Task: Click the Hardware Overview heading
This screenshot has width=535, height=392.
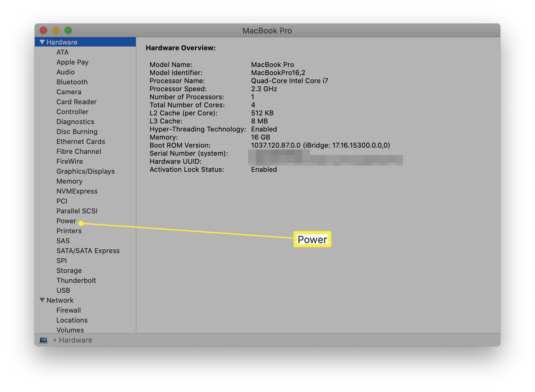Action: pos(181,48)
